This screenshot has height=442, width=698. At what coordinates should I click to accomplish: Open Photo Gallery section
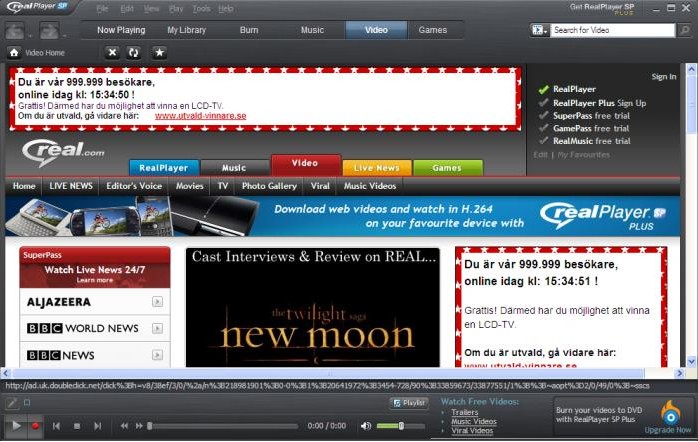269,186
